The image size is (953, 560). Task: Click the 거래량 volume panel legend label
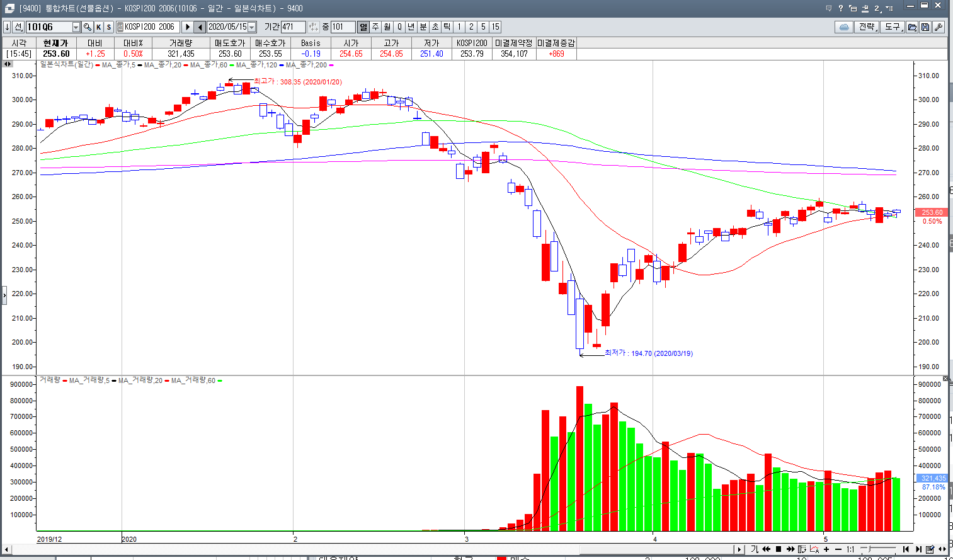pos(50,380)
